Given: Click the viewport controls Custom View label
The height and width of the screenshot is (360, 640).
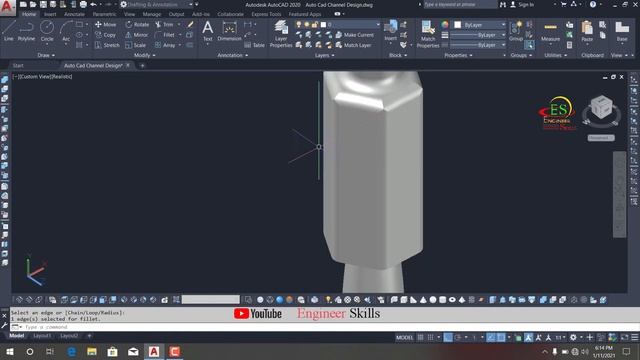Looking at the screenshot, I should pyautogui.click(x=35, y=76).
